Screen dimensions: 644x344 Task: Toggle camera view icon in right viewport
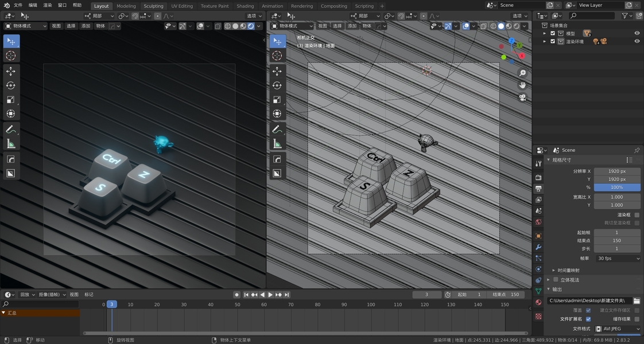tap(522, 97)
